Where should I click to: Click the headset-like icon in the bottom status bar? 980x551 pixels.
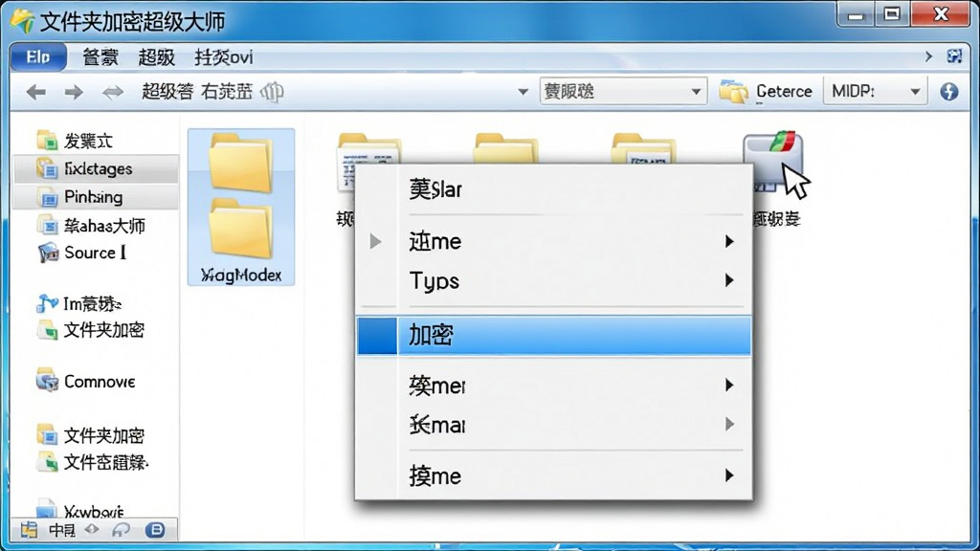[x=121, y=530]
